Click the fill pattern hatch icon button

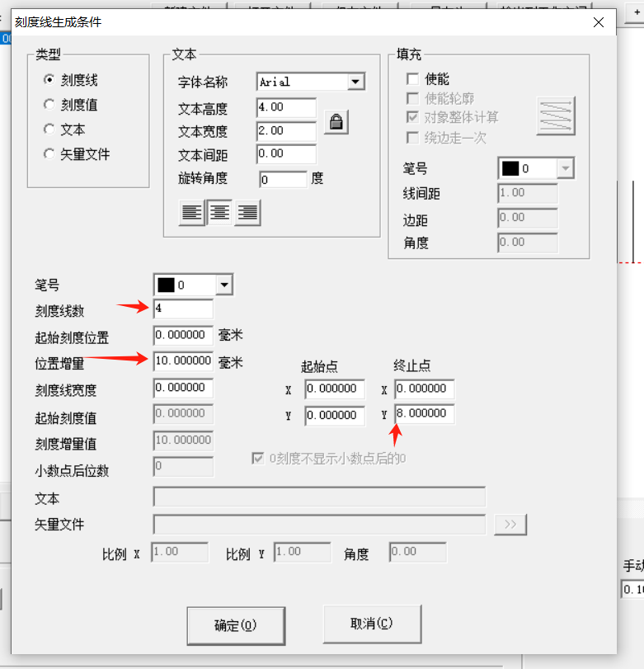[556, 116]
